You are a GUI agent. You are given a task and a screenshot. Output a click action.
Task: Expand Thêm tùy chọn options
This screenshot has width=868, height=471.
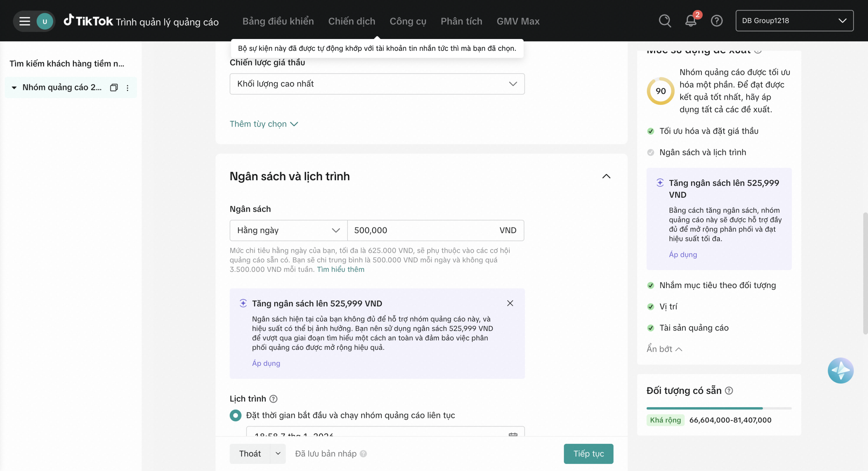[263, 124]
